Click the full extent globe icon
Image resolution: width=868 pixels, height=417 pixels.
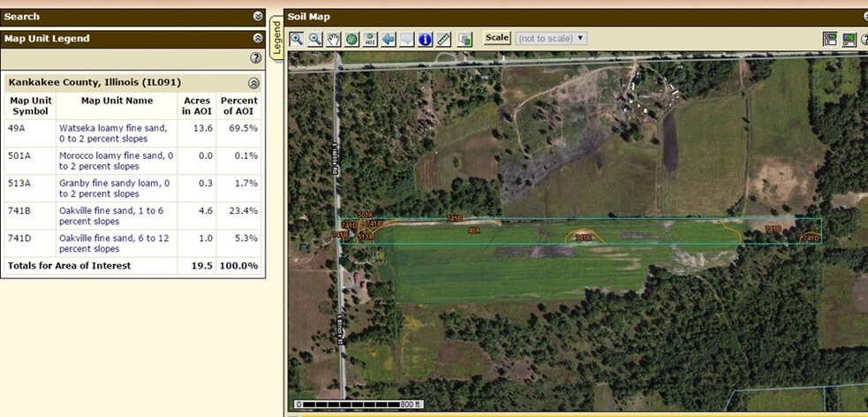352,39
